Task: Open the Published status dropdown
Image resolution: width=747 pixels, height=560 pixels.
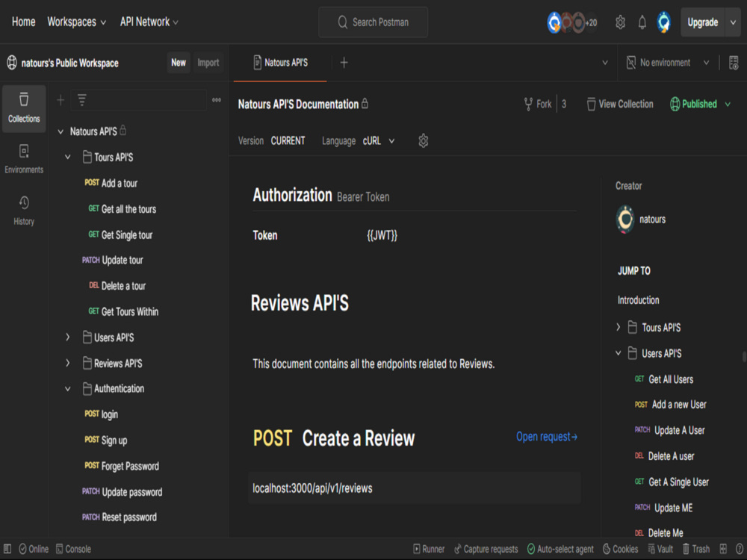Action: (x=701, y=104)
